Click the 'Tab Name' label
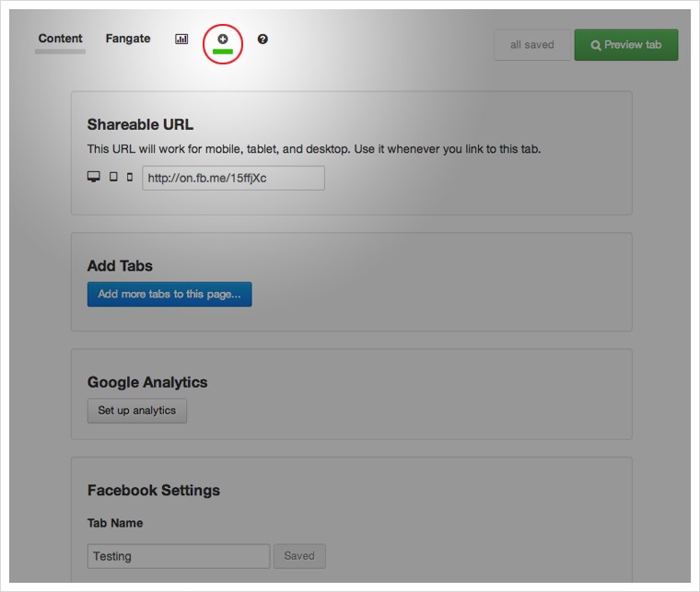700x592 pixels. tap(115, 523)
